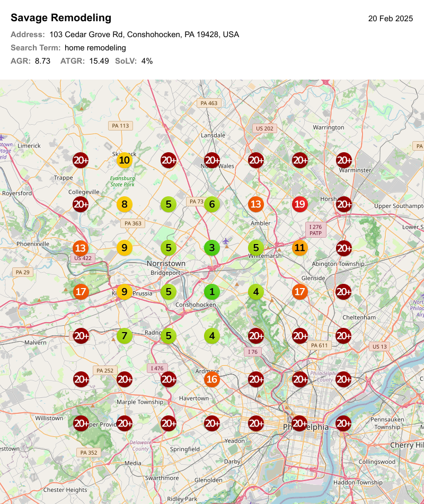Click the I 276 PATP route shield
The height and width of the screenshot is (504, 424).
pyautogui.click(x=315, y=230)
